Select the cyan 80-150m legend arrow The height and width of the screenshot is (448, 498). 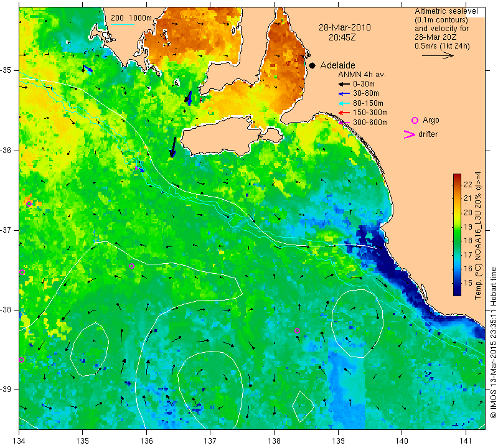[344, 103]
